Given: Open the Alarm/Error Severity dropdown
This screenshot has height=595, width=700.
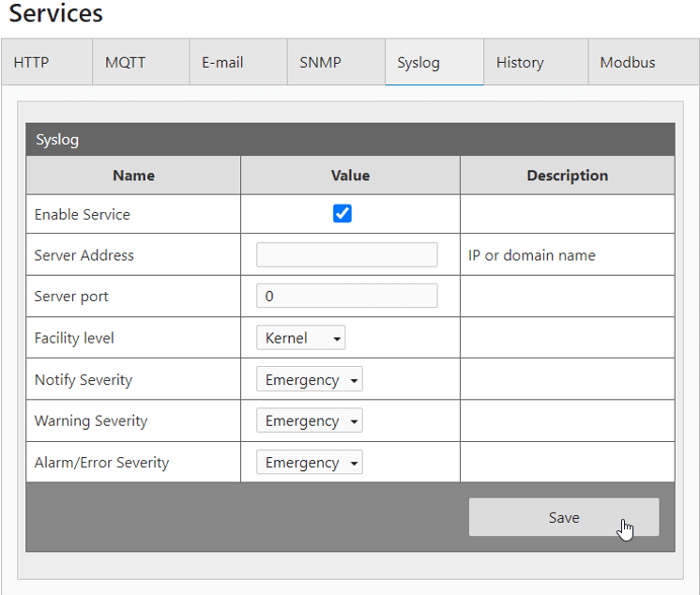Looking at the screenshot, I should [309, 463].
